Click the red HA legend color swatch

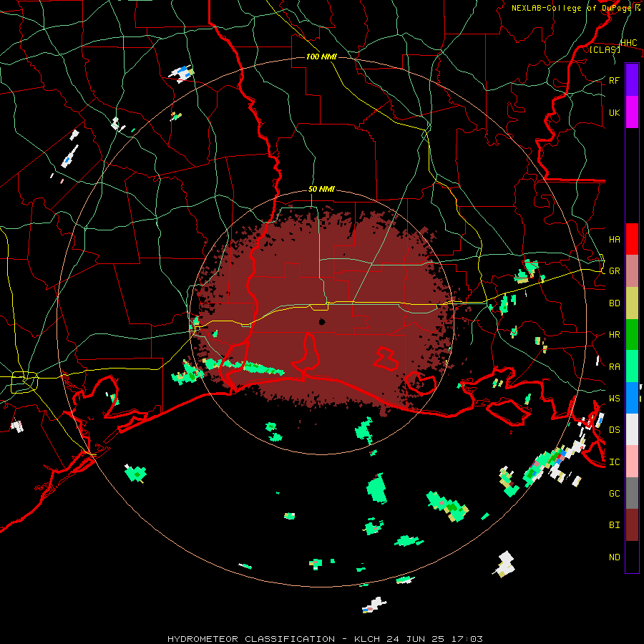tap(632, 239)
